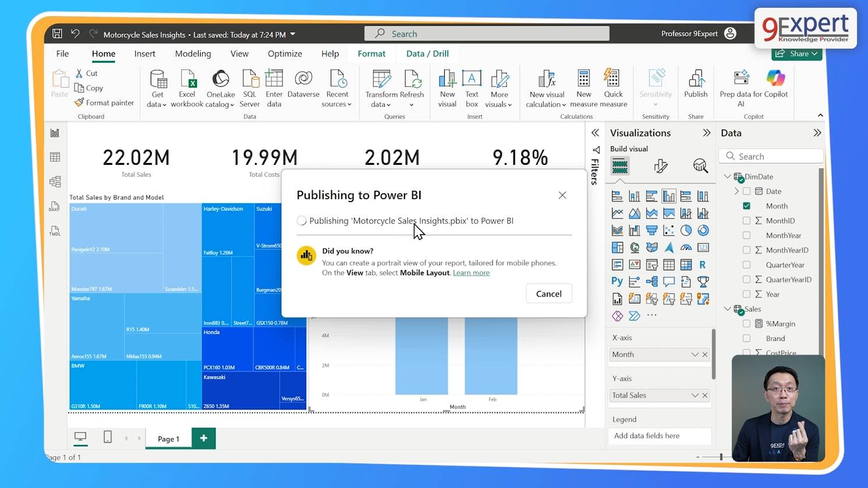The width and height of the screenshot is (868, 488).
Task: Open the Data / Drill tab
Action: (x=427, y=53)
